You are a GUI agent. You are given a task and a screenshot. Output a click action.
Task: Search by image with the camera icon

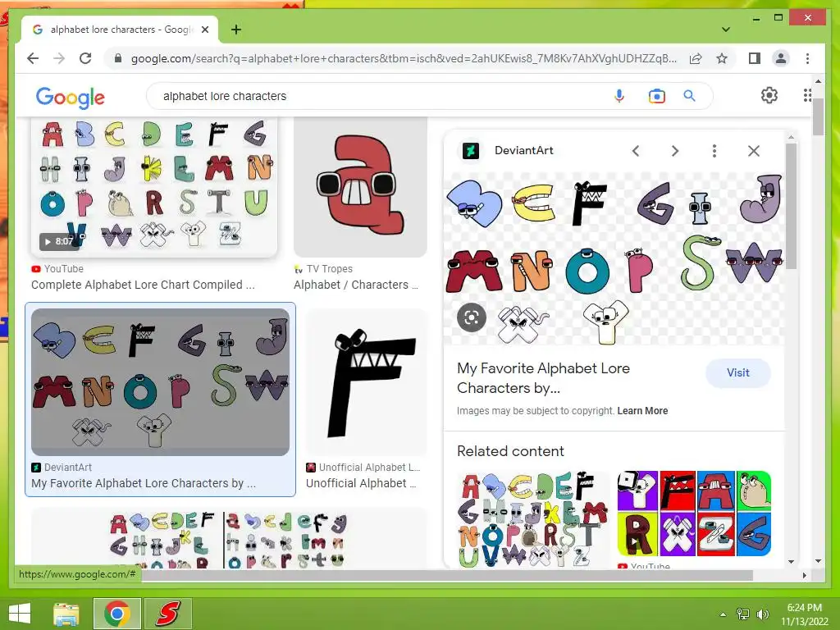pyautogui.click(x=656, y=96)
